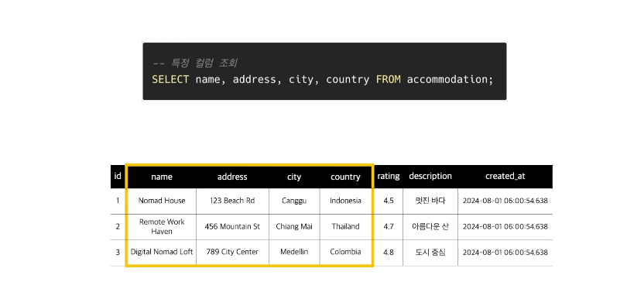The image size is (644, 282).
Task: Select the '멋진 바다' description cell
Action: [x=430, y=201]
